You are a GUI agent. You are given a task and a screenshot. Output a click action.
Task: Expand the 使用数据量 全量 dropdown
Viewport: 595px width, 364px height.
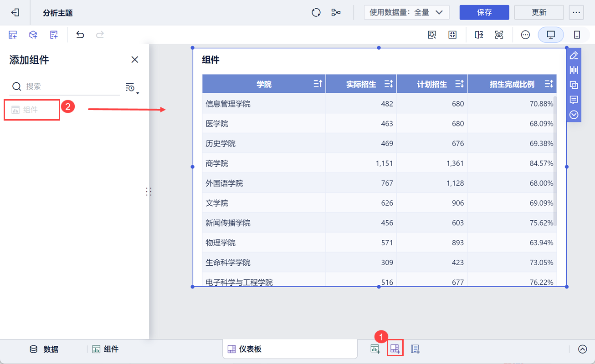pos(406,13)
